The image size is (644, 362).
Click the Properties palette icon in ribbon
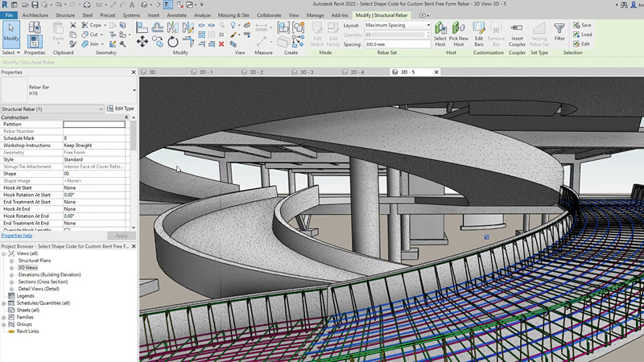click(x=35, y=40)
